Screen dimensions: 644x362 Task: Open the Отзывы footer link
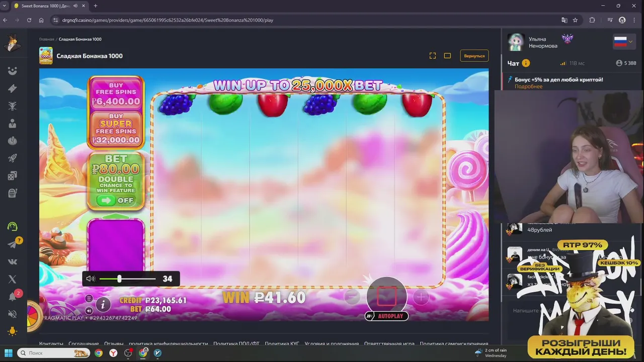click(x=114, y=344)
